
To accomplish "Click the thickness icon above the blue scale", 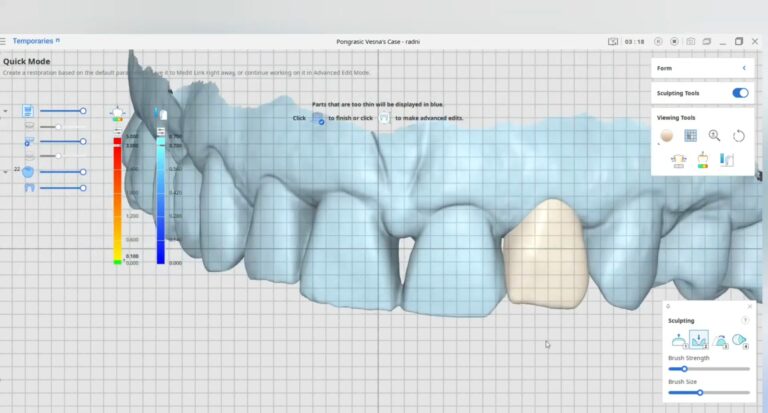I will pyautogui.click(x=161, y=114).
